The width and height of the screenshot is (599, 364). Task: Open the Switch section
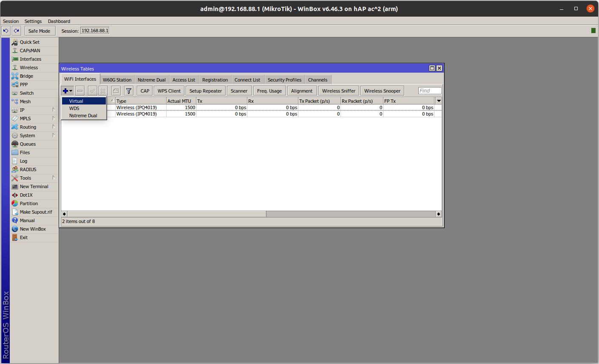pyautogui.click(x=26, y=93)
